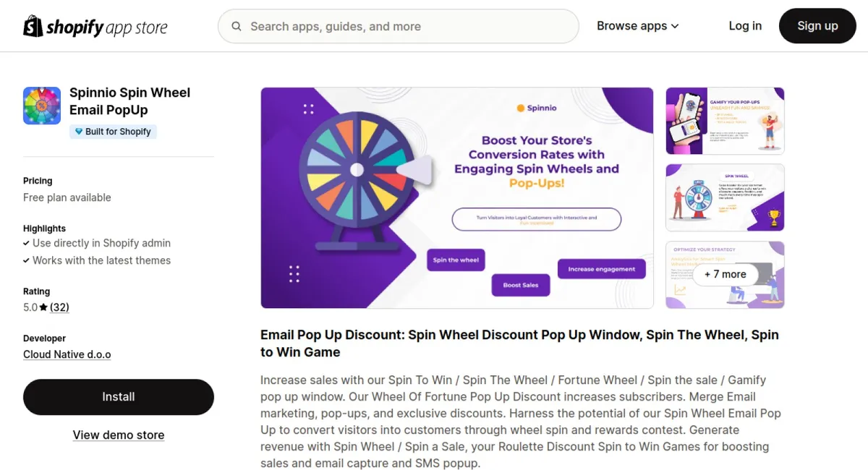Click the star icon next to the rating
Image resolution: width=868 pixels, height=470 pixels.
(x=43, y=307)
